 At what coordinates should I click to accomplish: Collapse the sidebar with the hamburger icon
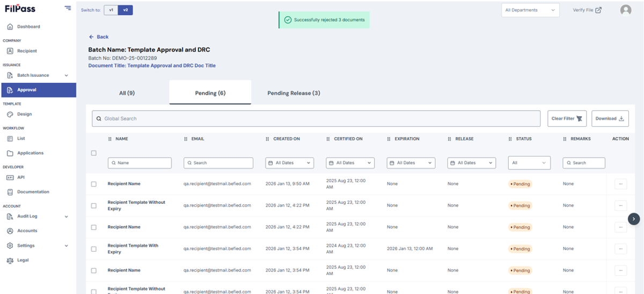tap(68, 8)
